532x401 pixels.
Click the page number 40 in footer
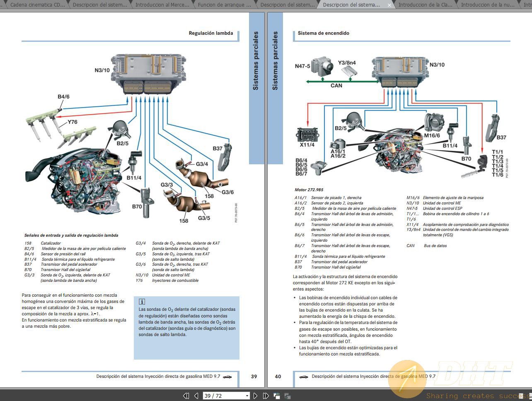click(x=278, y=377)
